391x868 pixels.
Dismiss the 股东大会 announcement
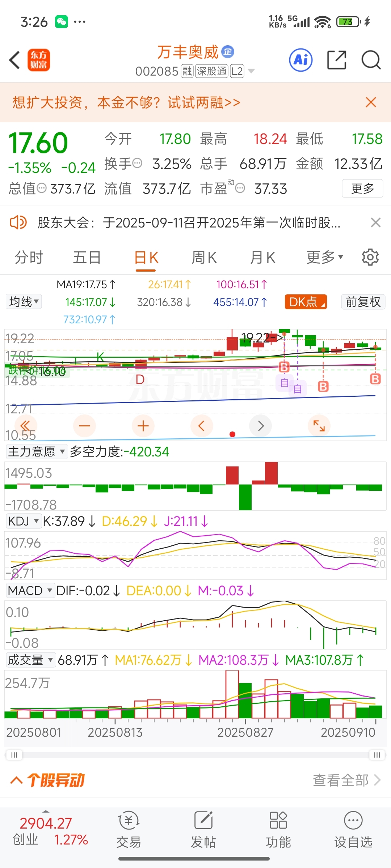[x=376, y=222]
